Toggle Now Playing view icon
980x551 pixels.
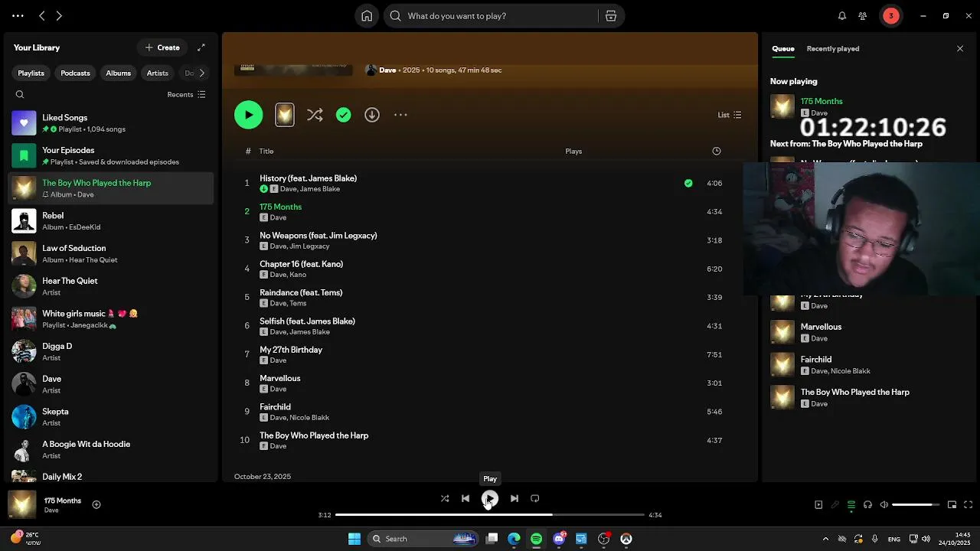point(818,504)
